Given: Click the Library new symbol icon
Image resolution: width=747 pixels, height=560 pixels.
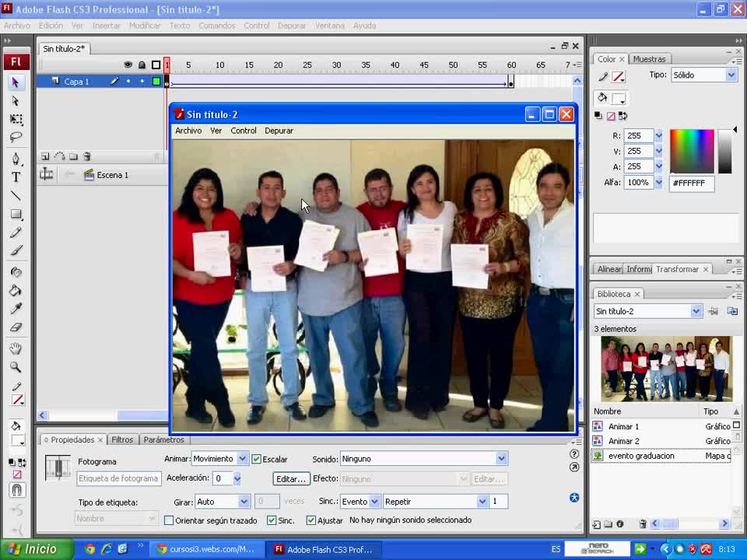Looking at the screenshot, I should (597, 524).
